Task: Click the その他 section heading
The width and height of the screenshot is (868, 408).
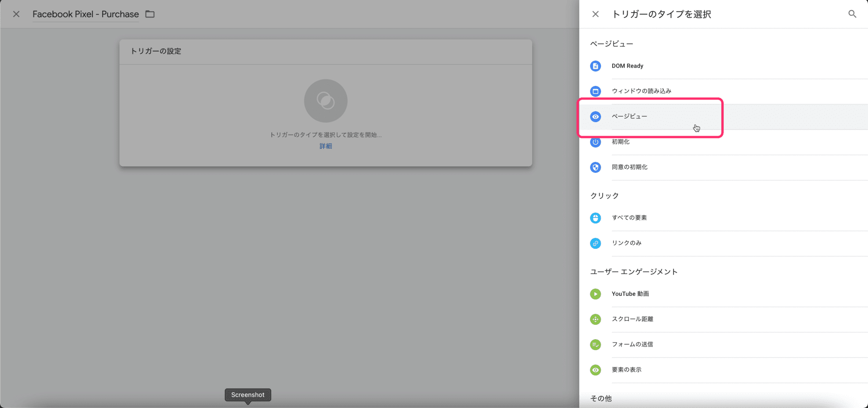Action: pyautogui.click(x=601, y=399)
